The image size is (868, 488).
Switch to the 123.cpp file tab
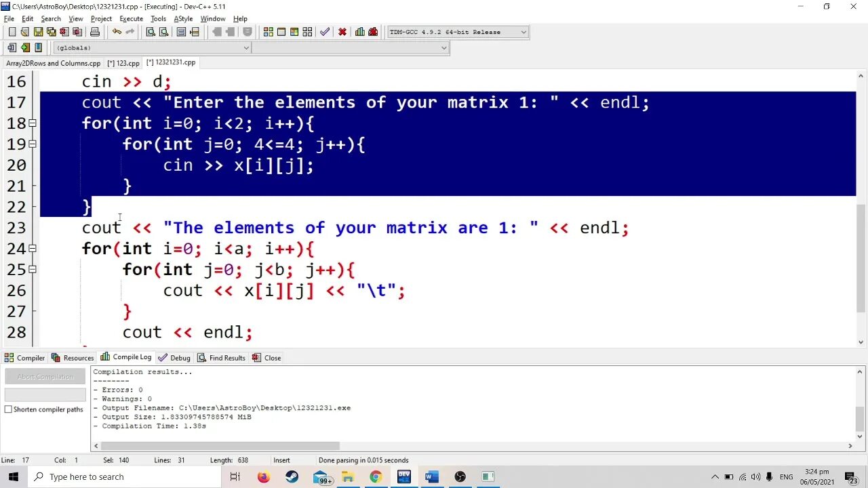(123, 63)
